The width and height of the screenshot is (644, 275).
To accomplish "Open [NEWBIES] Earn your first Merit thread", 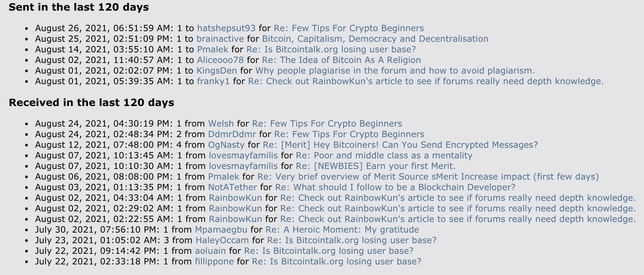I will click(376, 166).
